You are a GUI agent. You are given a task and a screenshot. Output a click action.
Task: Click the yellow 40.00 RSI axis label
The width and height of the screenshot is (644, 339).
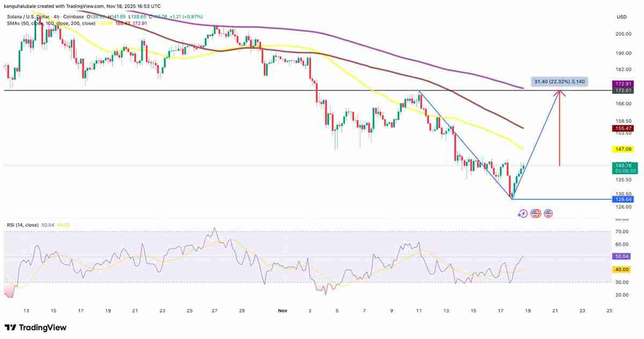pyautogui.click(x=623, y=269)
